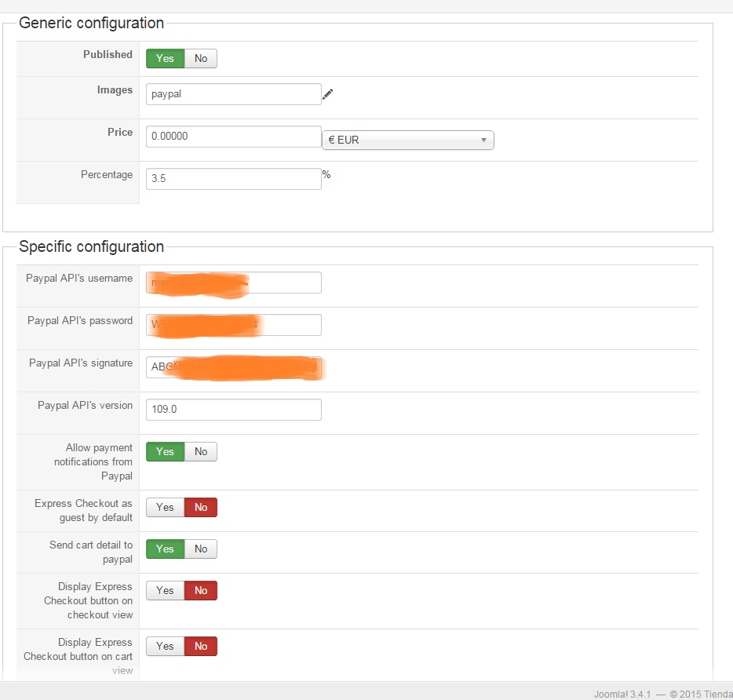This screenshot has width=733, height=700.
Task: Click the Paypal API's password field
Action: (234, 325)
